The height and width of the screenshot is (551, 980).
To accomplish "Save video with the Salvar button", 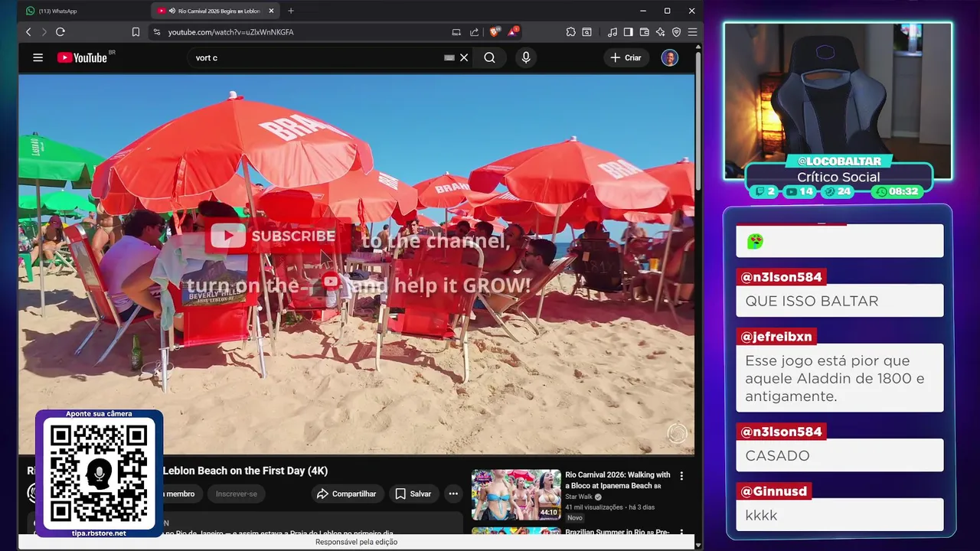I will click(413, 494).
